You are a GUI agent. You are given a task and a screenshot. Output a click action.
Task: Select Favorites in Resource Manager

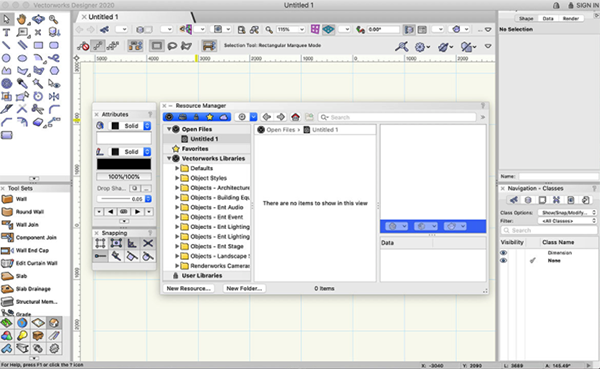coord(195,149)
